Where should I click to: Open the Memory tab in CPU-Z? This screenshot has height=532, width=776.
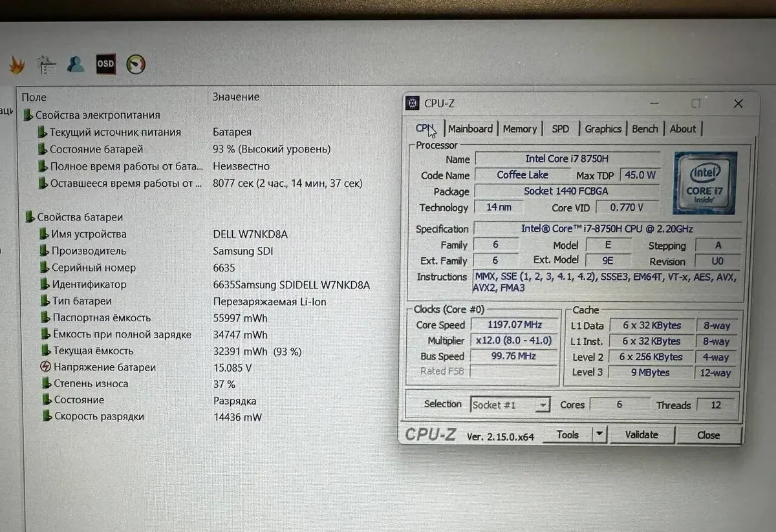coord(520,129)
